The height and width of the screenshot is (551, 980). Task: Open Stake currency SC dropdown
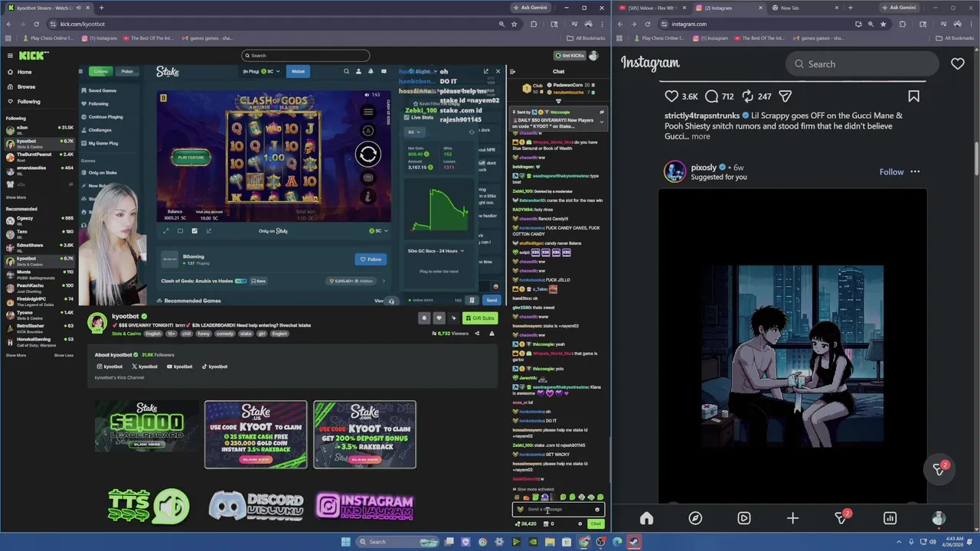click(x=270, y=71)
